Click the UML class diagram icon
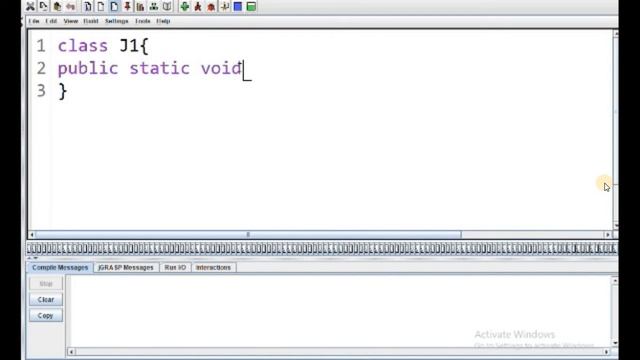The image size is (640, 360). click(x=153, y=6)
